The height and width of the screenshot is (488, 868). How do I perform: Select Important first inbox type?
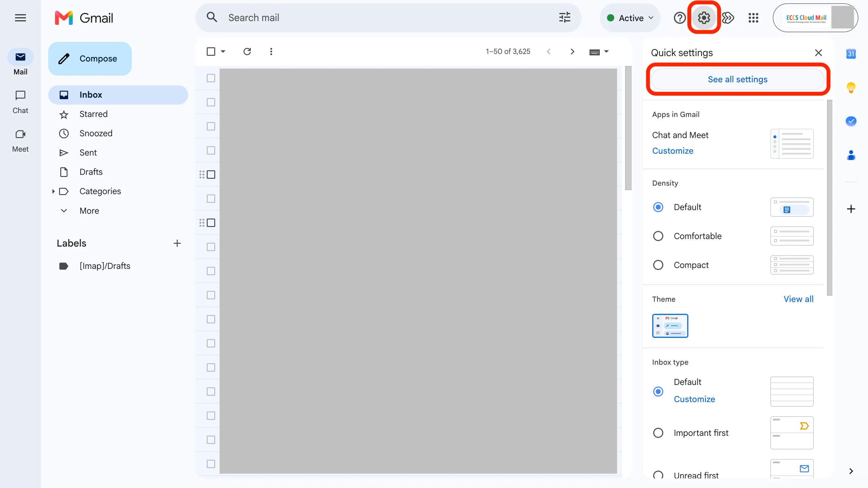(x=658, y=433)
